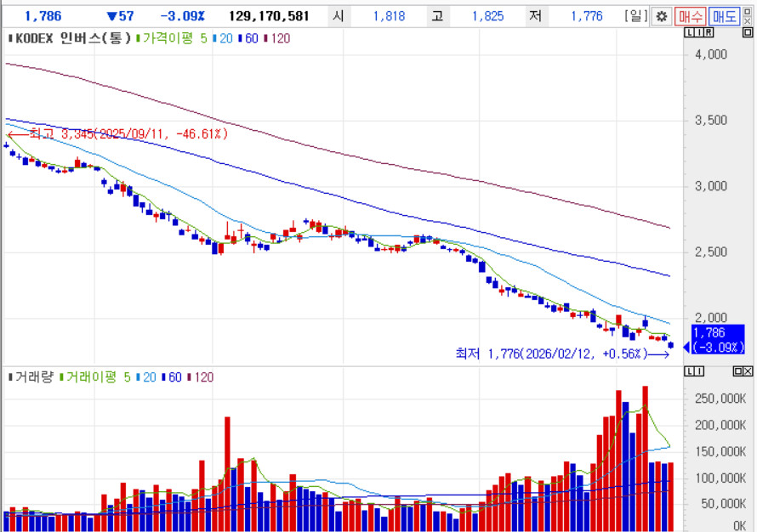Click the small close X beside 매도
This screenshot has width=757, height=532.
[x=747, y=21]
